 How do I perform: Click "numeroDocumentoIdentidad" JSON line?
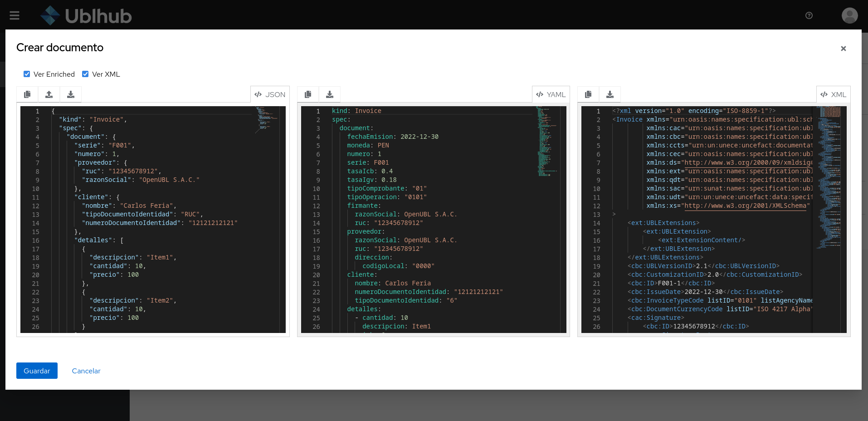[x=160, y=223]
